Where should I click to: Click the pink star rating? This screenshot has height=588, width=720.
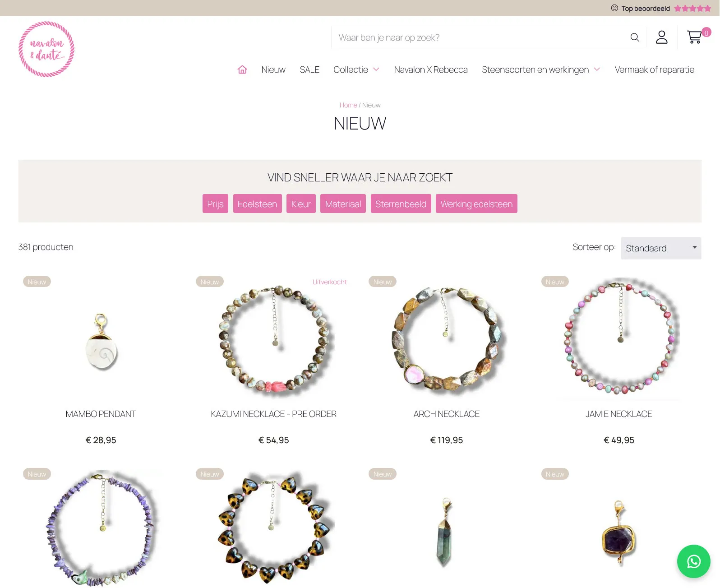pyautogui.click(x=692, y=8)
